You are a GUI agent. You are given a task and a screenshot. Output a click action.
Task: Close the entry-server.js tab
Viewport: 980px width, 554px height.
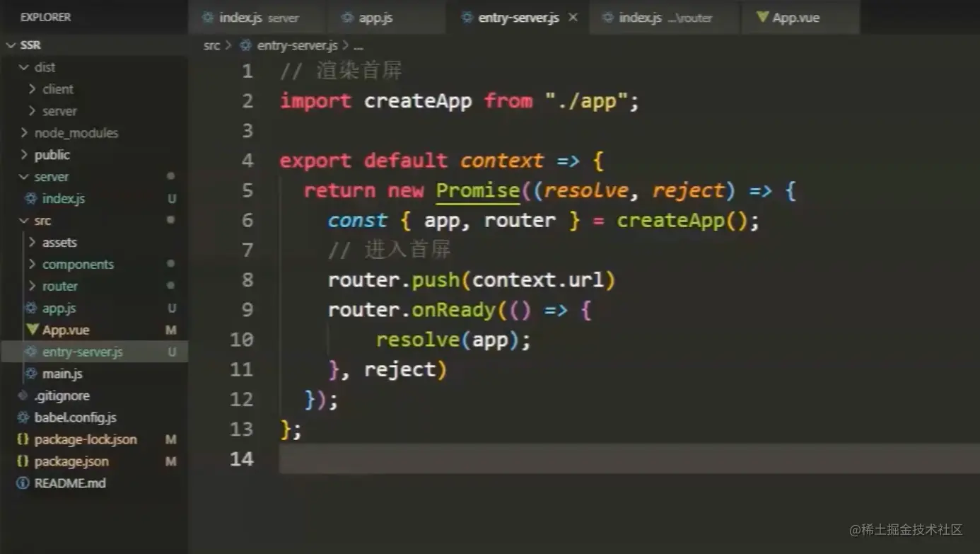573,17
